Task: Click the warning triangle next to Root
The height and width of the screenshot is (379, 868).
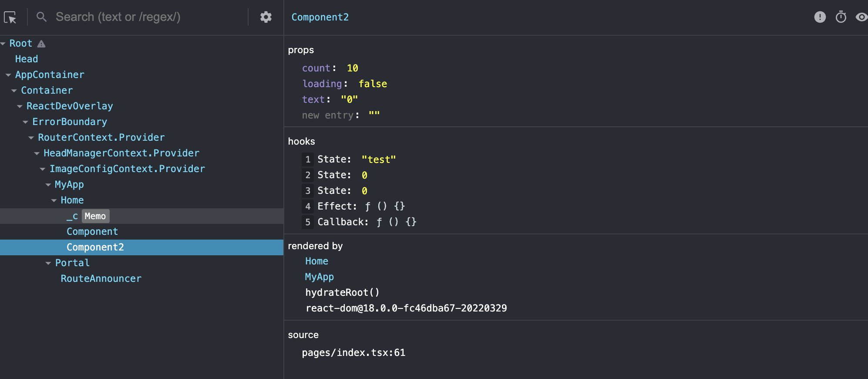Action: click(41, 44)
